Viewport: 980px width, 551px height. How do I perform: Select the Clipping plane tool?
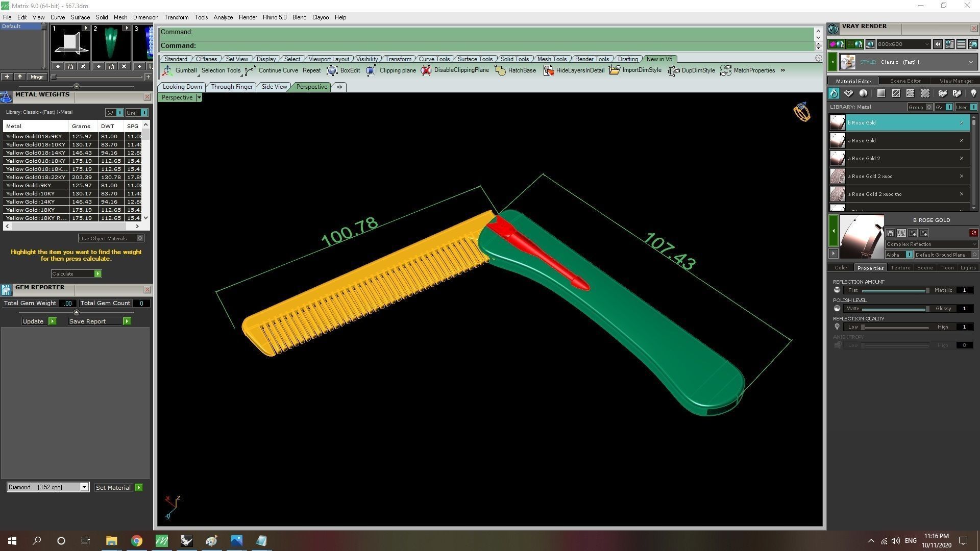pyautogui.click(x=371, y=70)
